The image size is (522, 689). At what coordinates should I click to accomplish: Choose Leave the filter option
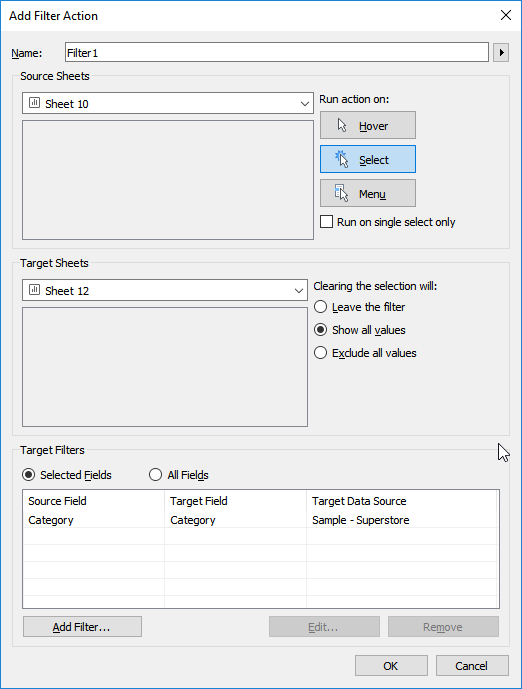[x=321, y=307]
